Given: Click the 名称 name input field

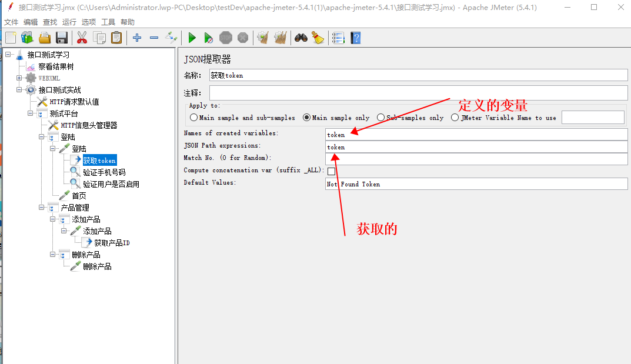Looking at the screenshot, I should click(x=419, y=75).
